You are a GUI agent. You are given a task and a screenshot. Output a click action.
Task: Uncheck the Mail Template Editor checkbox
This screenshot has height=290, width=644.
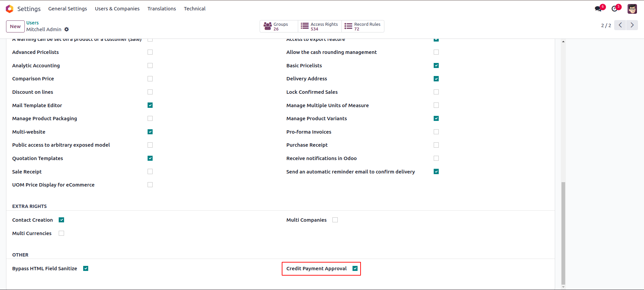(150, 105)
